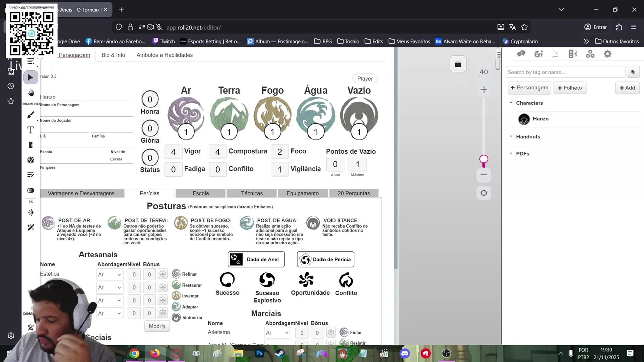Collapse the Characters folder
This screenshot has width=644, height=362.
tap(511, 103)
